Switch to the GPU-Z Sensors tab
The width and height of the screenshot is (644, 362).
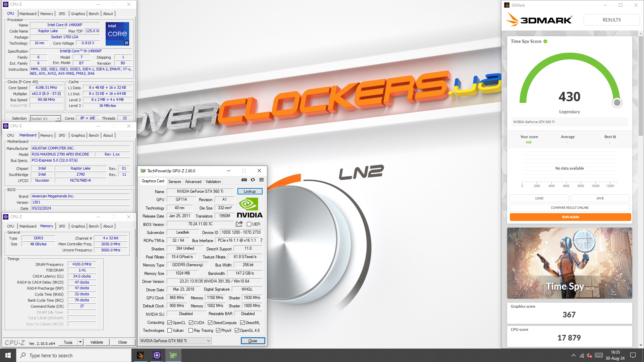tap(174, 182)
